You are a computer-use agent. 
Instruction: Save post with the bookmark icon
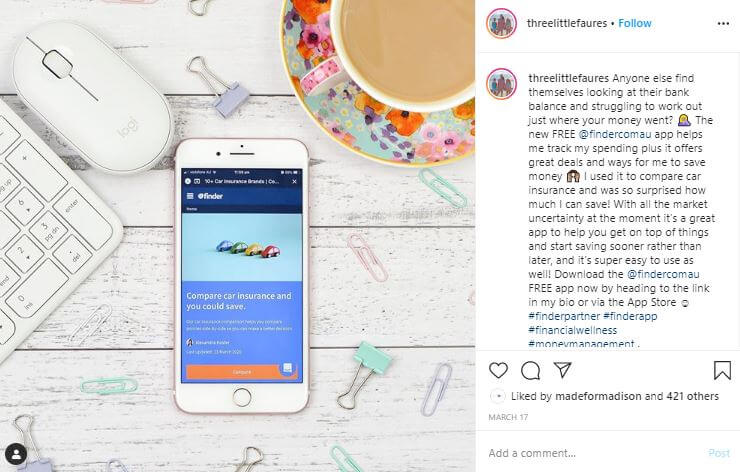(722, 371)
